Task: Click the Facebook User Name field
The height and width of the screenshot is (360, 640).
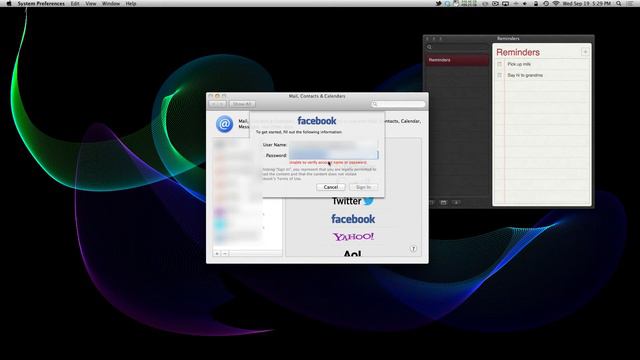Action: tap(333, 144)
